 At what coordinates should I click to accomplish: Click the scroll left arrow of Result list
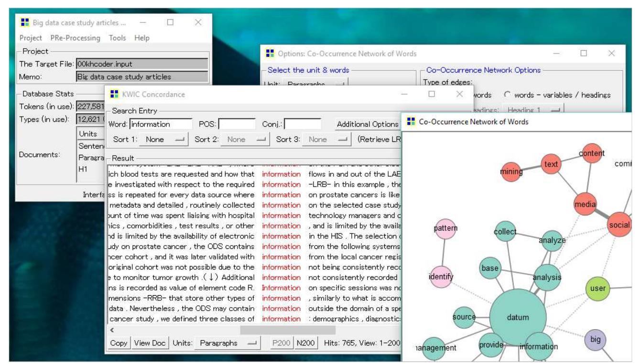[112, 330]
